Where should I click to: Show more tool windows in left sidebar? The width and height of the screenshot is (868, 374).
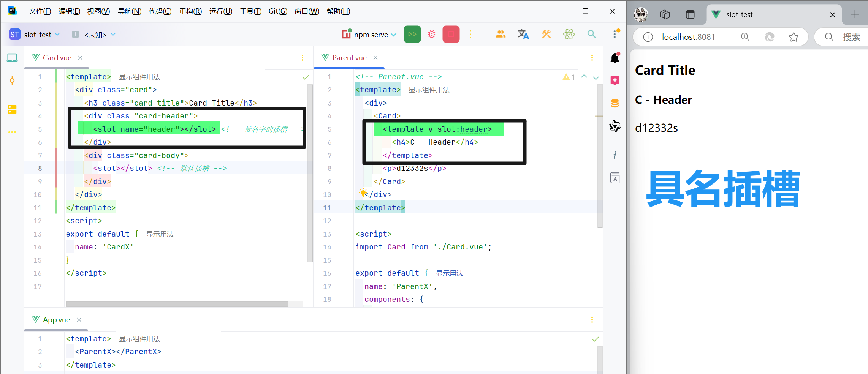point(12,132)
